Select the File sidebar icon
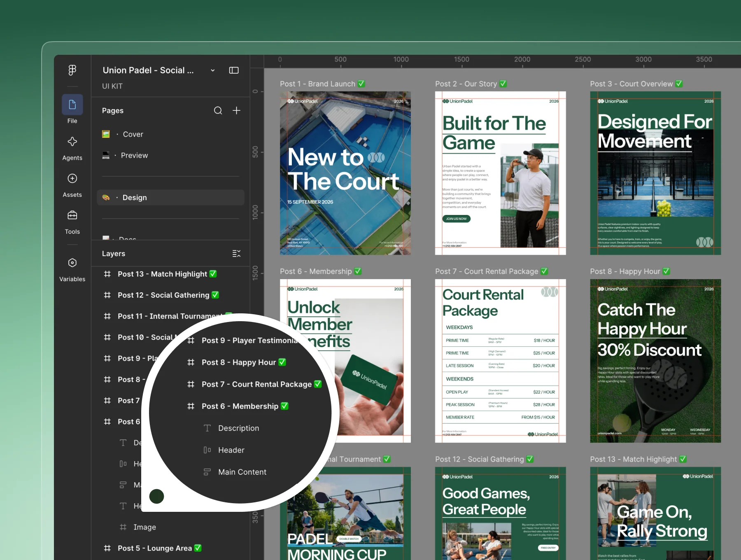Image resolution: width=741 pixels, height=560 pixels. pos(72,105)
